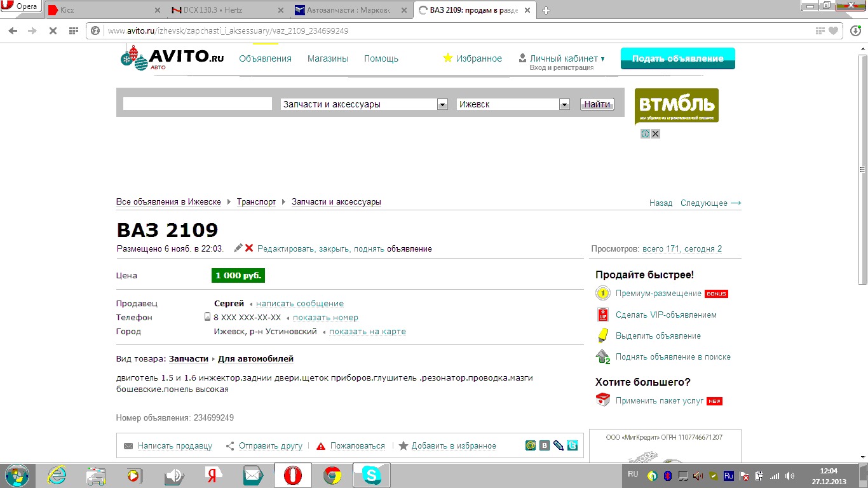Switch to the Автозапчасти Марков tab
The image size is (868, 488).
[348, 10]
